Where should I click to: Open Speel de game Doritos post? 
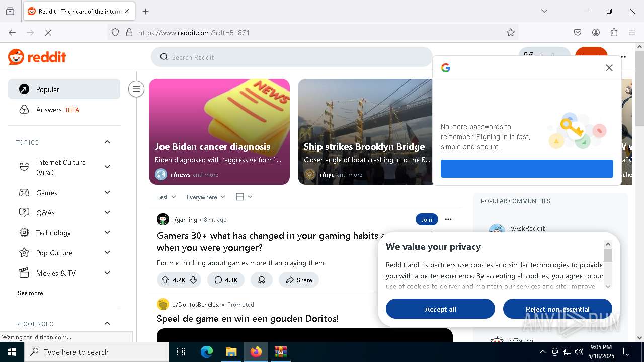(x=248, y=318)
